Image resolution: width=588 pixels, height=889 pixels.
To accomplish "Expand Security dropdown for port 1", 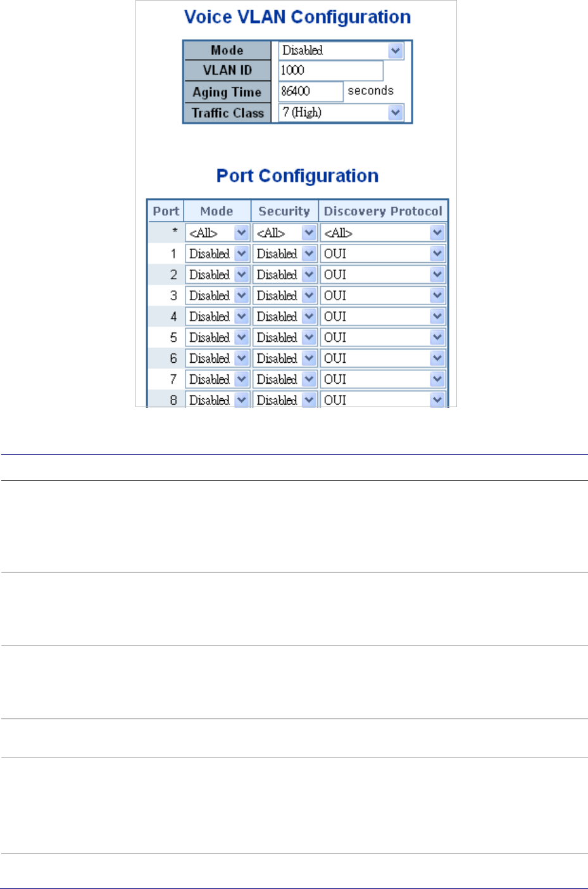I will (285, 254).
